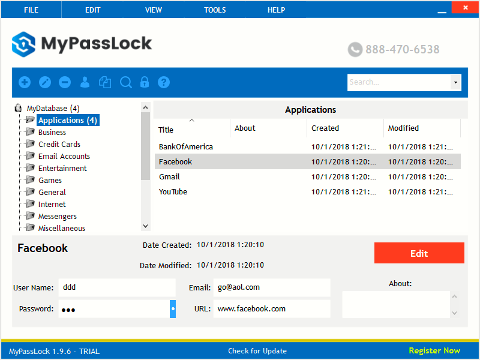The width and height of the screenshot is (480, 360).
Task: Click the folder icon next to Credit Cards
Action: (30, 144)
